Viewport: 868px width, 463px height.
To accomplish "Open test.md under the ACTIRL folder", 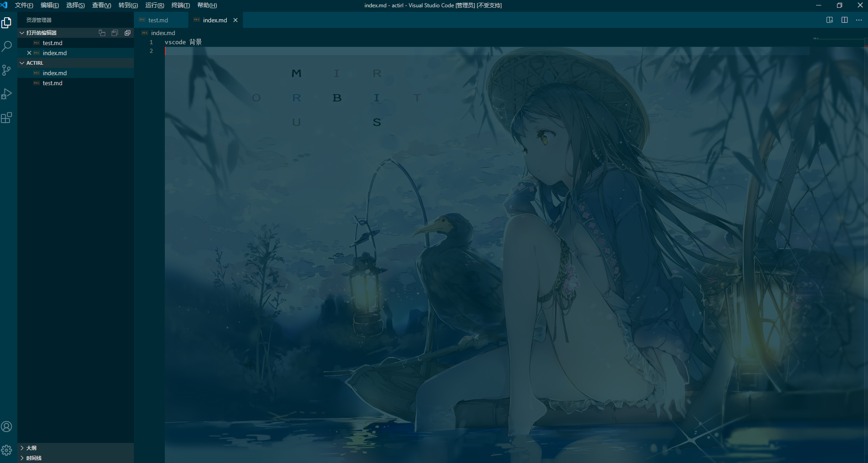I will pos(76,83).
